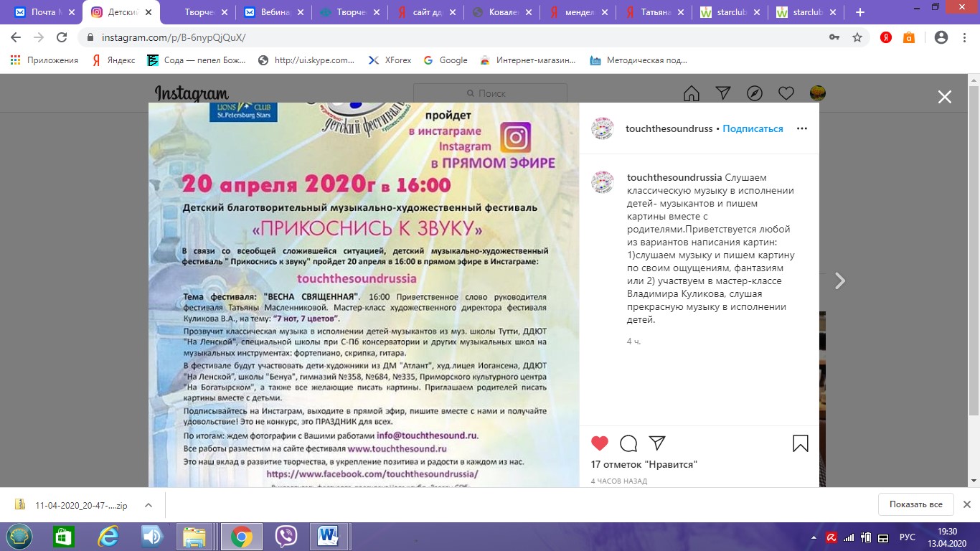Open Интернет-магазин bookmark
The height and width of the screenshot is (551, 980).
point(527,60)
